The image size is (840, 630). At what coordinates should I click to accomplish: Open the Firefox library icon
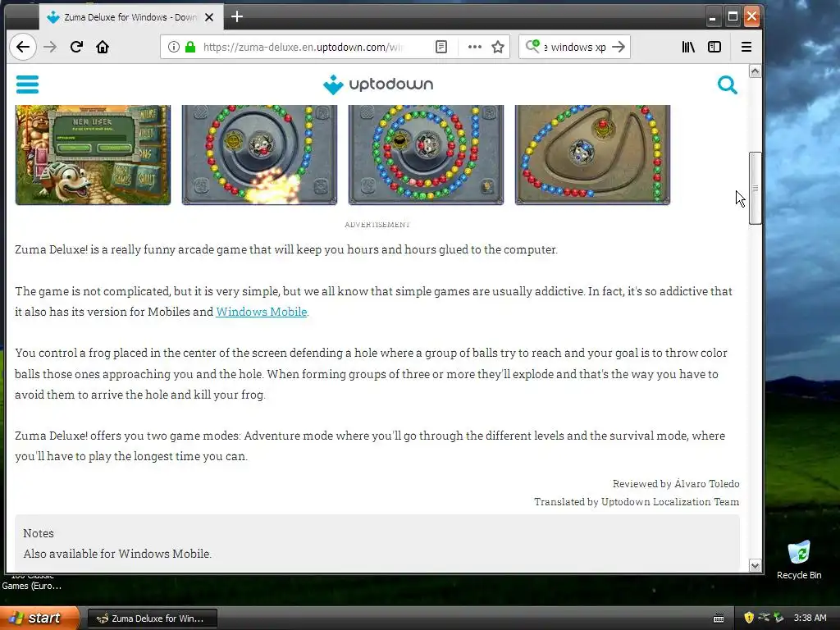tap(688, 47)
